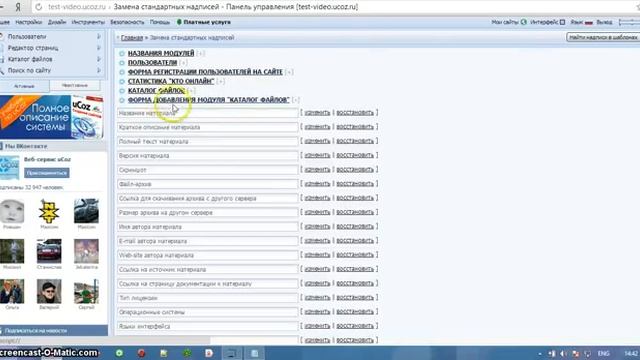
Task: Click the red car avatar thumbnail
Action: [x=49, y=251]
